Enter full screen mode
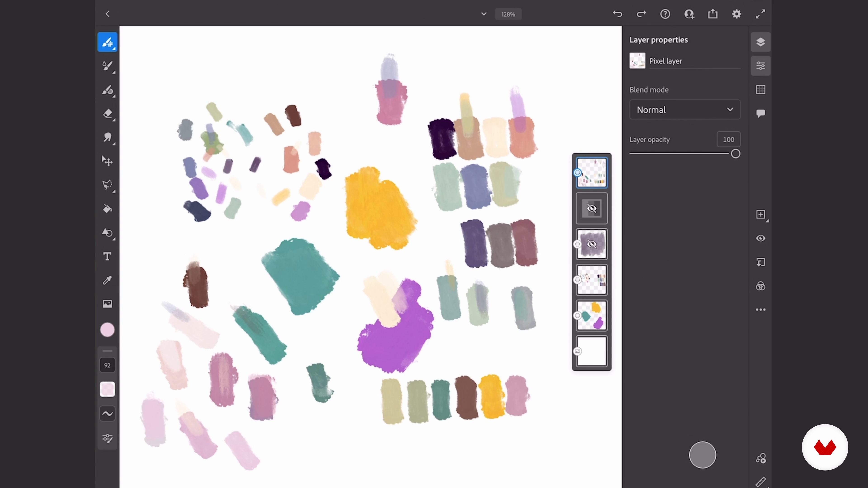 click(x=760, y=14)
